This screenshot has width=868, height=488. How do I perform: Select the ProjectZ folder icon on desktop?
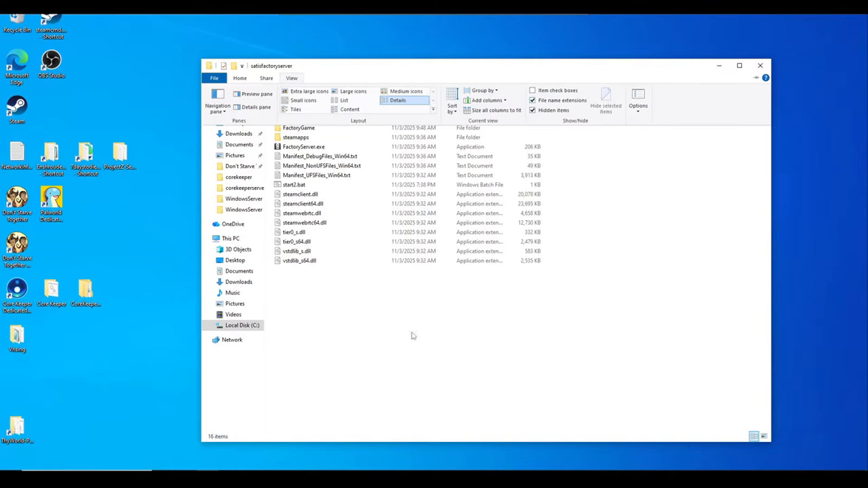coord(119,156)
